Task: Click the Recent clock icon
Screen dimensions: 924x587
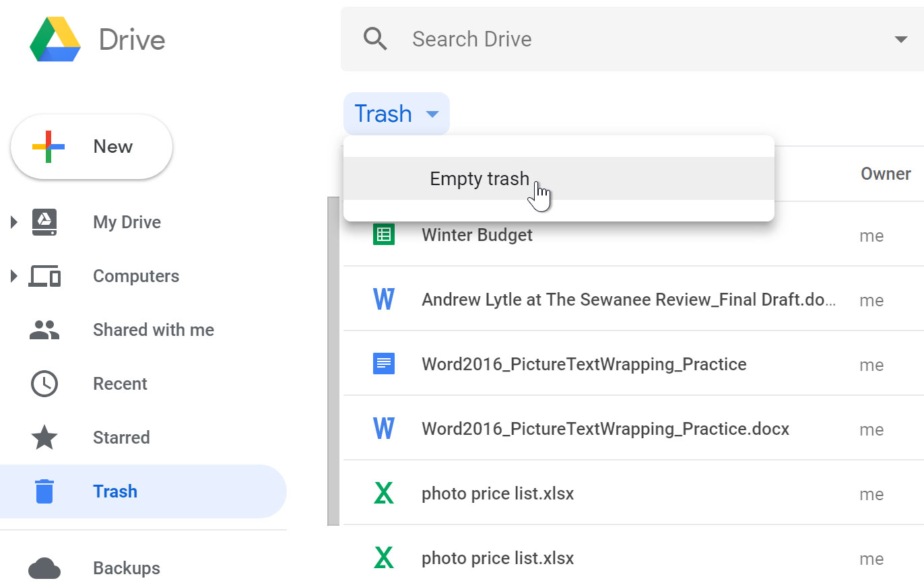Action: click(44, 383)
